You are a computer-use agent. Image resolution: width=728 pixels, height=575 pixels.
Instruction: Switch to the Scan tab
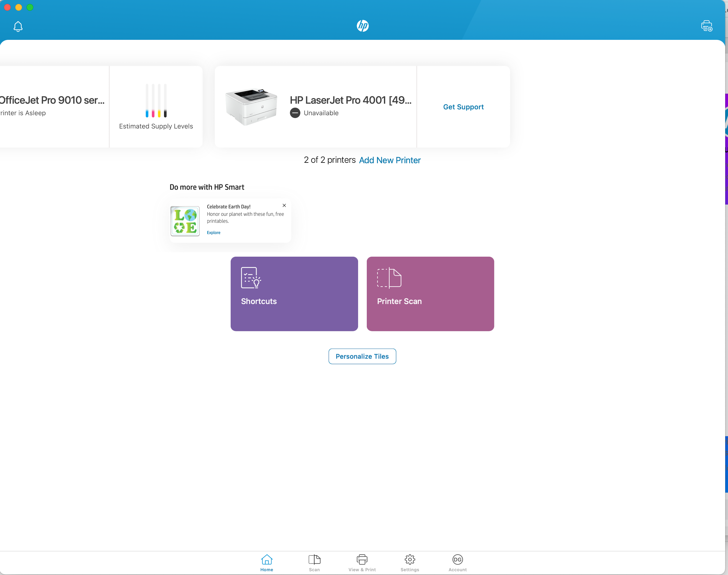pyautogui.click(x=315, y=563)
